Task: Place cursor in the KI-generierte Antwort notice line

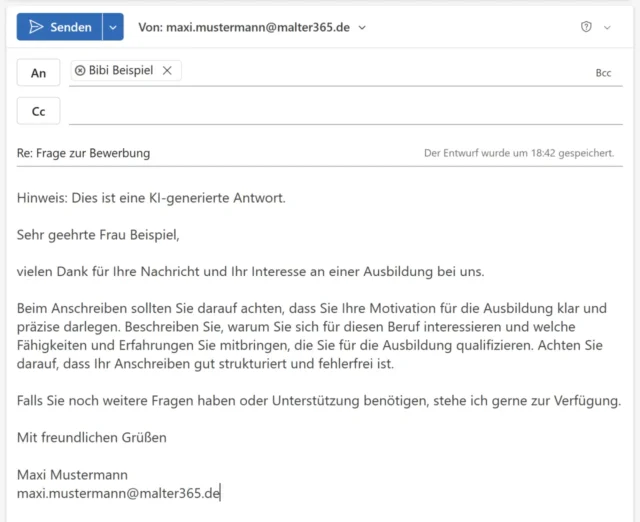Action: [150, 198]
